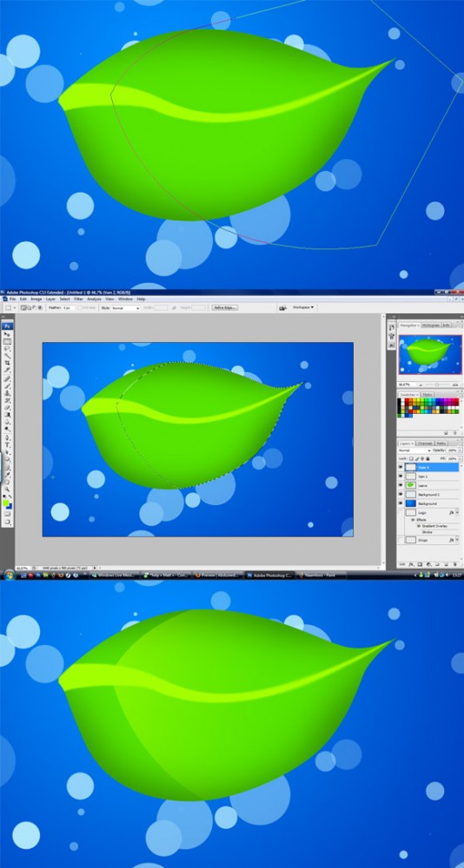Toggle Lock all padlock icon
Image resolution: width=464 pixels, height=868 pixels.
tap(428, 458)
